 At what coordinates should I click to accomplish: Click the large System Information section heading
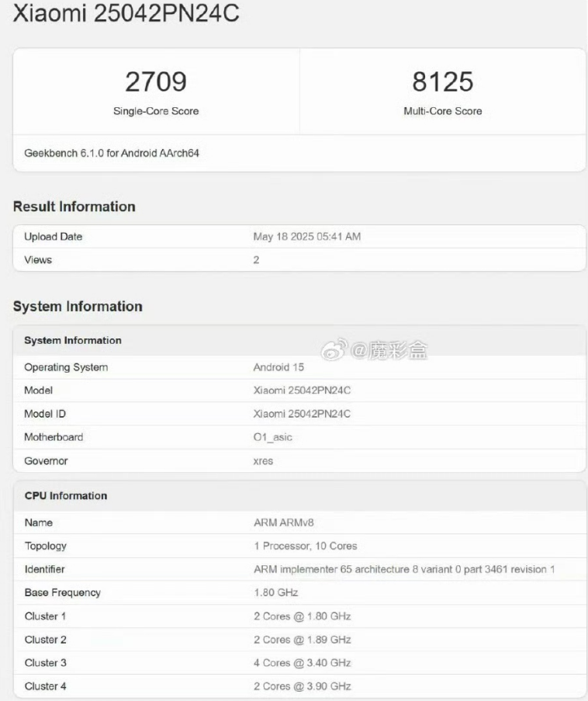(78, 306)
